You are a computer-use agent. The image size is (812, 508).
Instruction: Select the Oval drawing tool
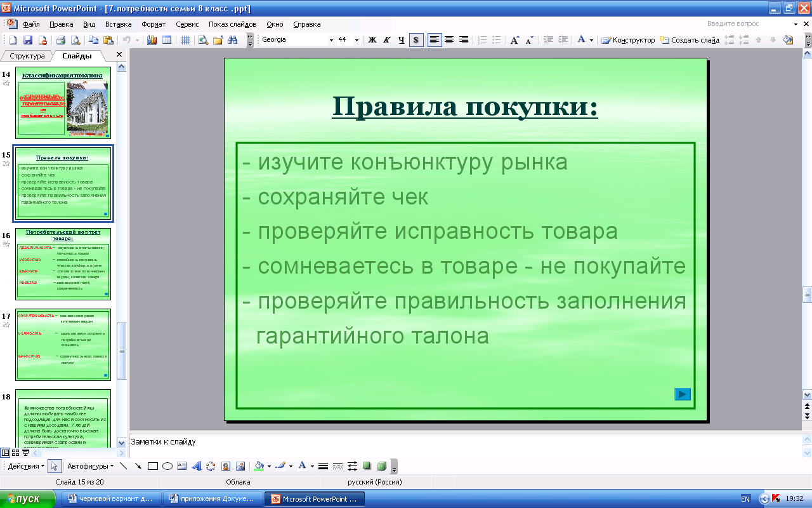167,466
